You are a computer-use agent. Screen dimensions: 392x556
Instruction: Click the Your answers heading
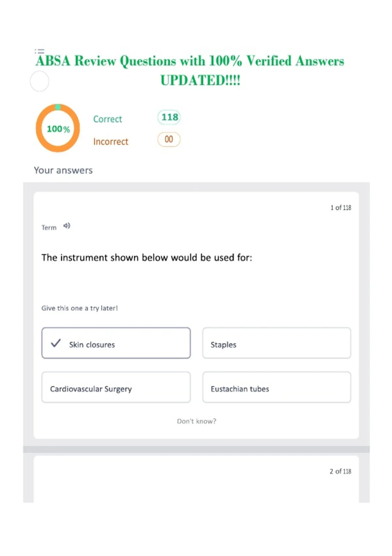coord(63,170)
